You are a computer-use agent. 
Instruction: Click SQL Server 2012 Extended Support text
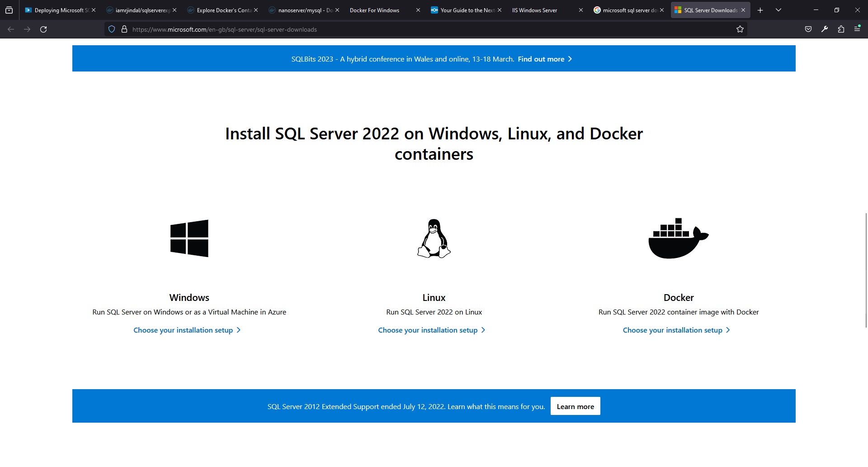pos(406,407)
